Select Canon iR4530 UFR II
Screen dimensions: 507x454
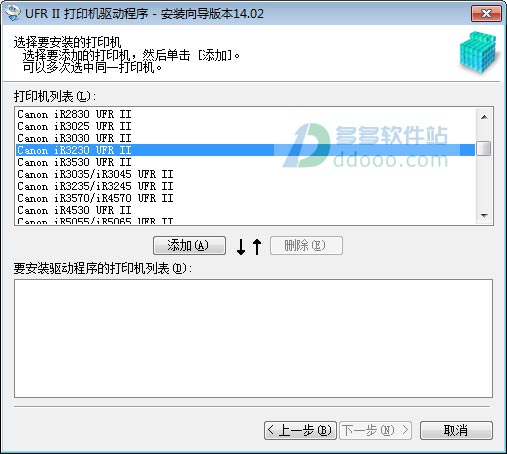tap(245, 210)
